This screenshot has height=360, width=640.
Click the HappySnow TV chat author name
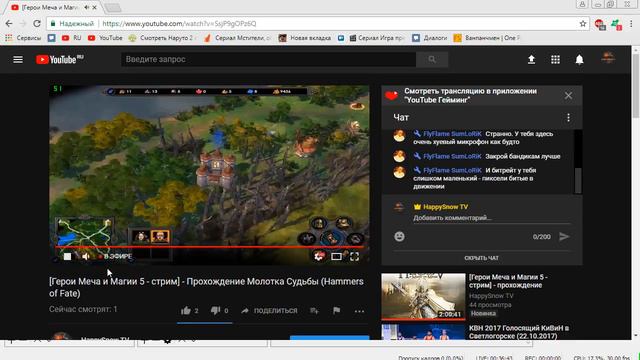(445, 207)
